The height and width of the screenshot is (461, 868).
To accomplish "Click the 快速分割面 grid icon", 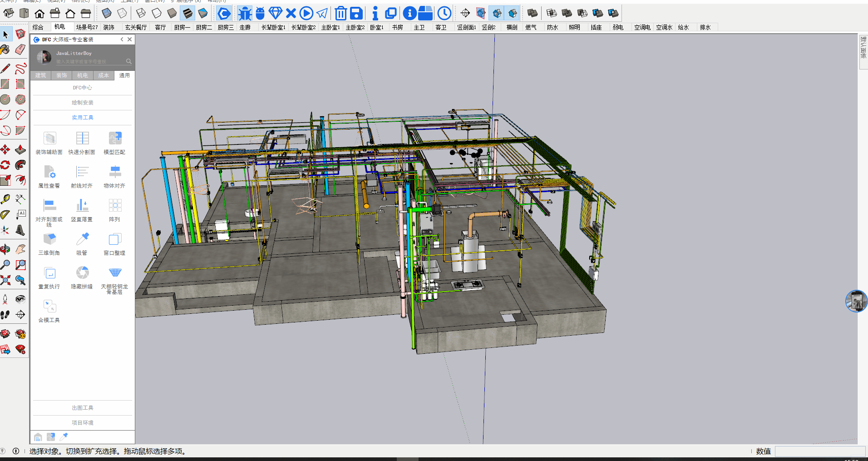I will tap(82, 139).
